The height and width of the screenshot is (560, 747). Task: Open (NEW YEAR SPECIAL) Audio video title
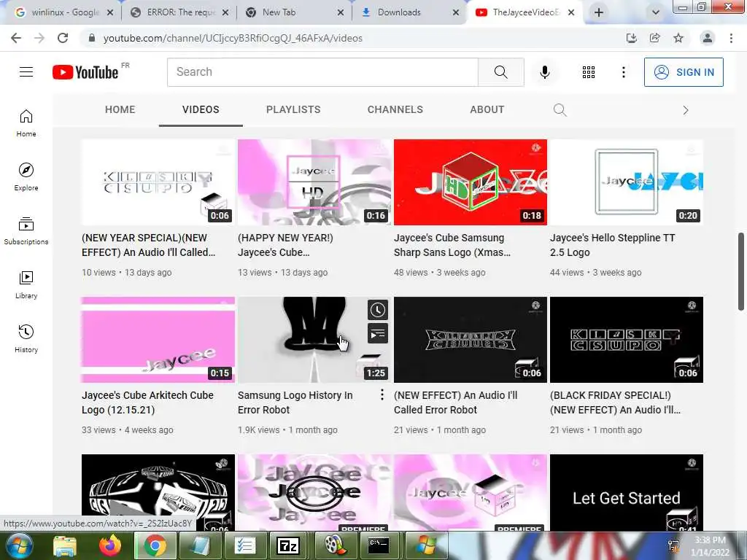coord(148,245)
